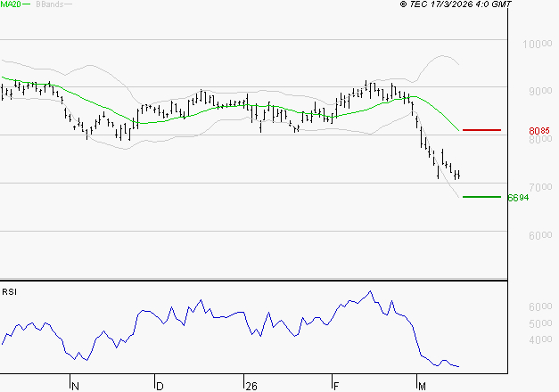Click the N month marker on time axis
This screenshot has width=559, height=392.
pyautogui.click(x=75, y=387)
